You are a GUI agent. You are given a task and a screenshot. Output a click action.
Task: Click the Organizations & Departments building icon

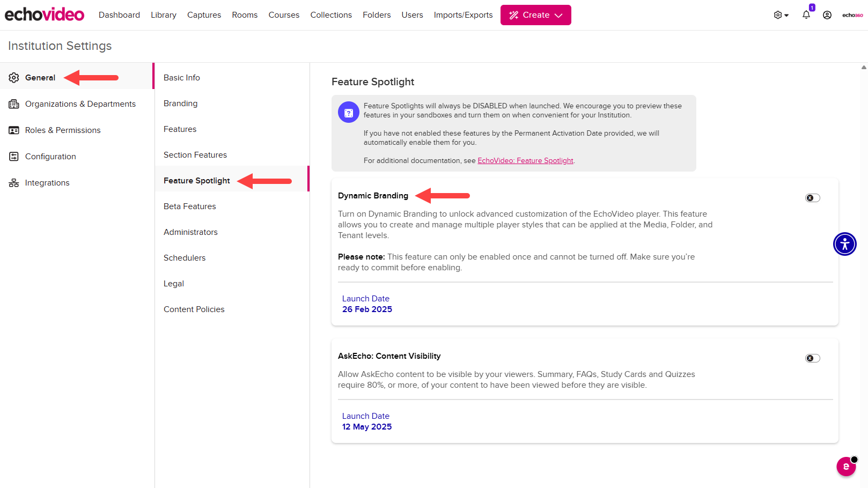pos(14,103)
